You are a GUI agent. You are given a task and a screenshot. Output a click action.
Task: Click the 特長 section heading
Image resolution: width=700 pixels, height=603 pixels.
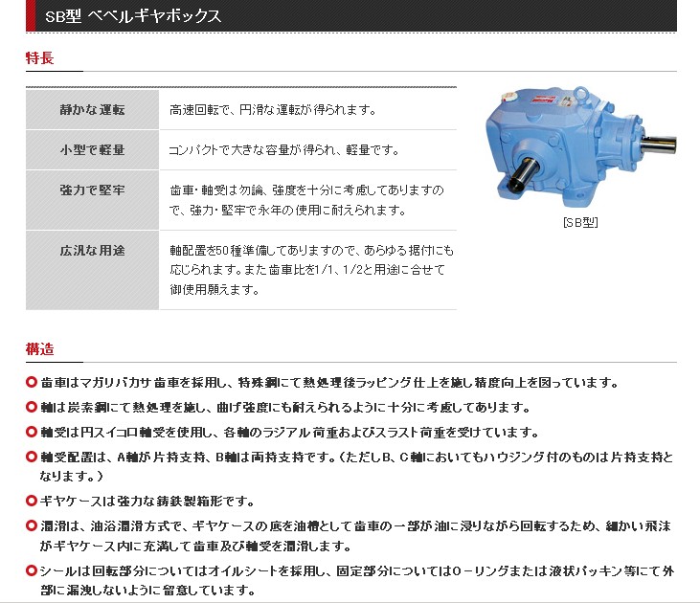point(39,58)
